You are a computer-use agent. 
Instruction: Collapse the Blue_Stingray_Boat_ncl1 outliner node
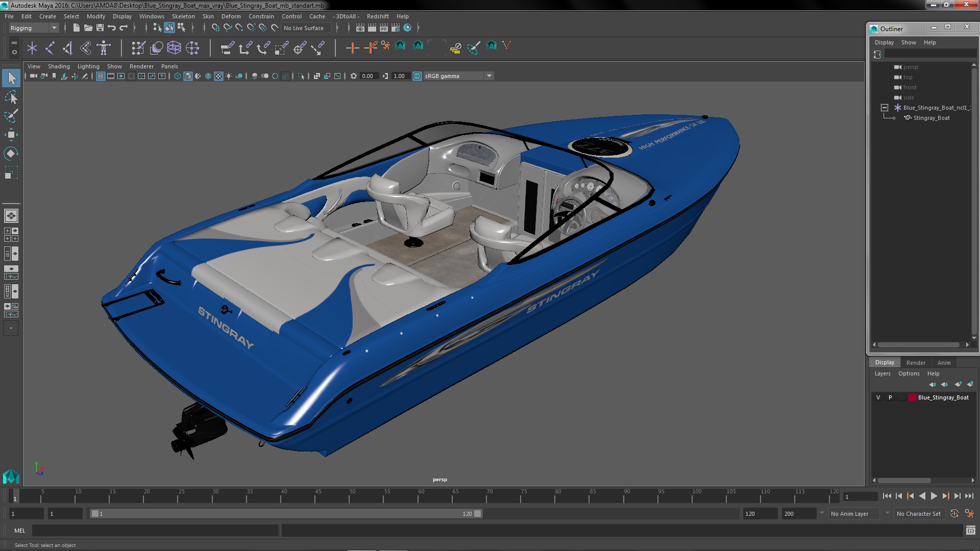(885, 108)
